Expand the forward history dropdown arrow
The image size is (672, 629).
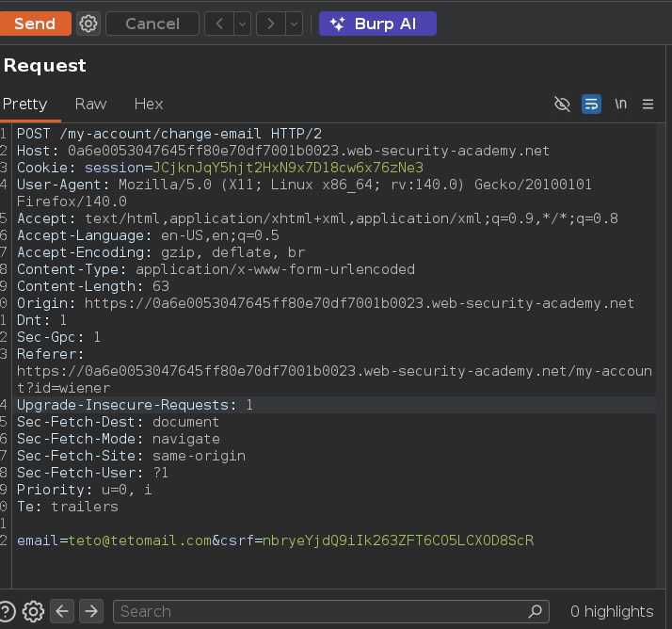[294, 24]
